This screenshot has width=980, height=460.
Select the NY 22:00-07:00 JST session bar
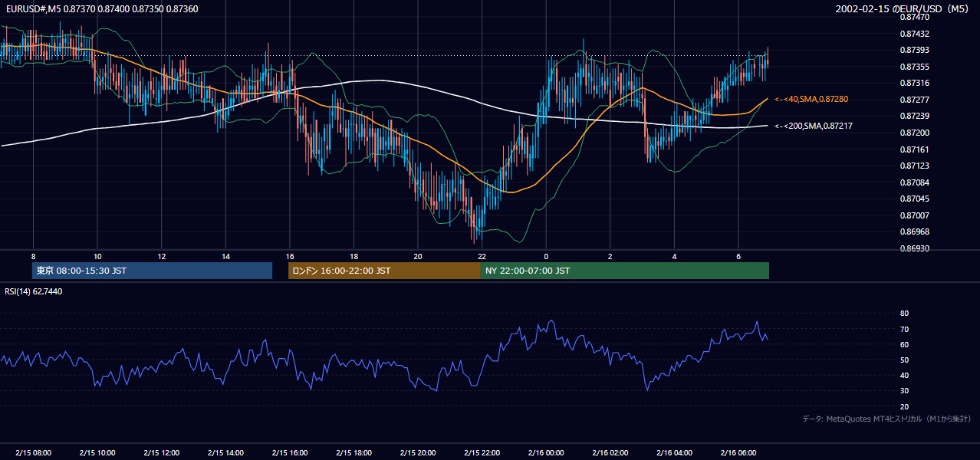pyautogui.click(x=625, y=271)
